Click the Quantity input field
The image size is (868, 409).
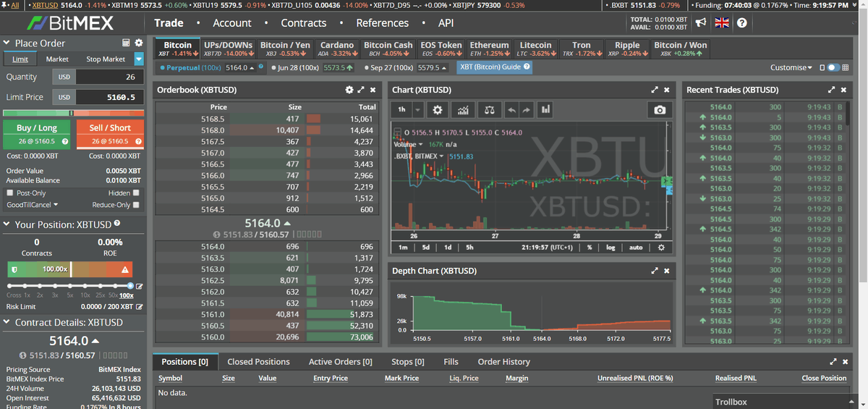[109, 77]
